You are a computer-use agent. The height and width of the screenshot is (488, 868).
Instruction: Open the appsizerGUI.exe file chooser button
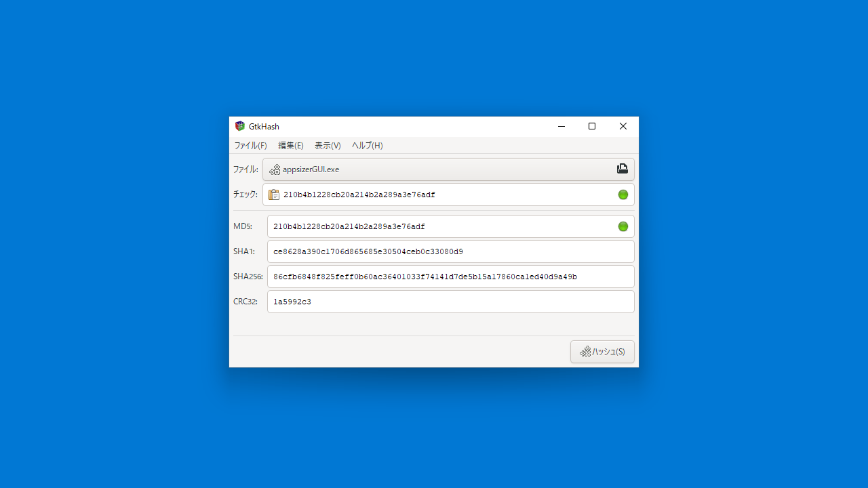point(448,169)
